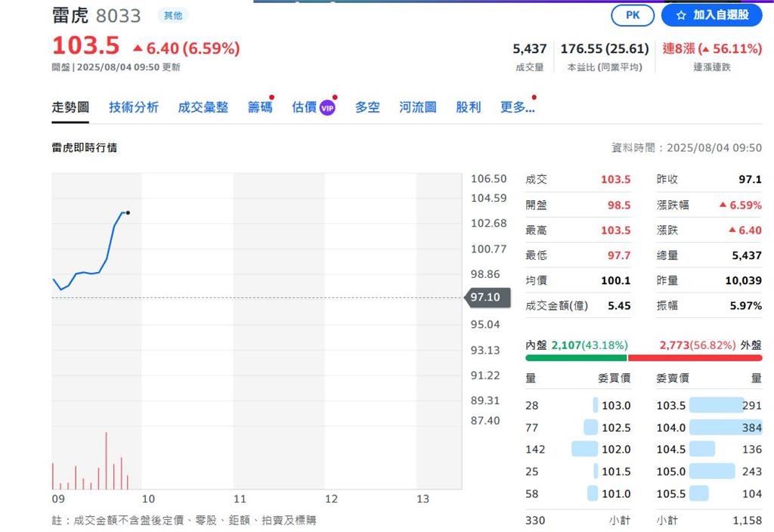The width and height of the screenshot is (774, 532).
Task: Switch to the 股利 tab
Action: click(x=469, y=107)
